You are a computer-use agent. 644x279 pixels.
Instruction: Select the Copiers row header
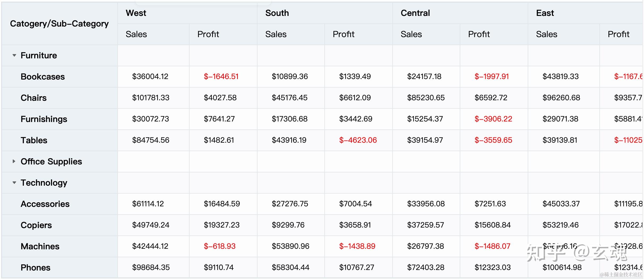(36, 225)
